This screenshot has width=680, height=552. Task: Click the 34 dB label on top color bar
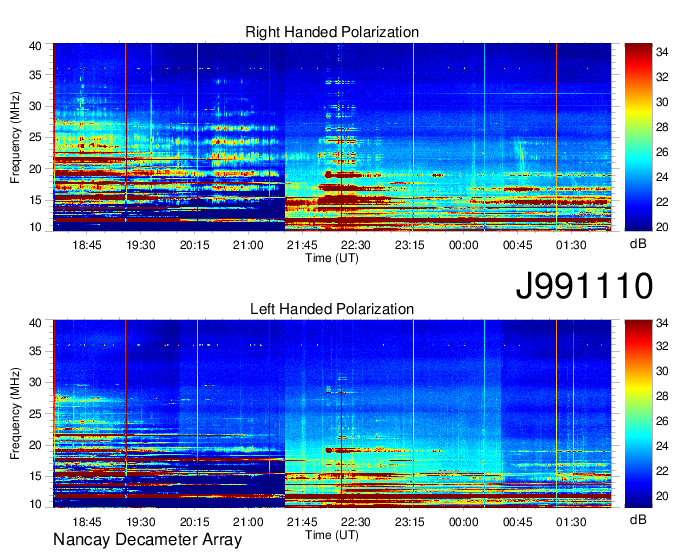[662, 52]
